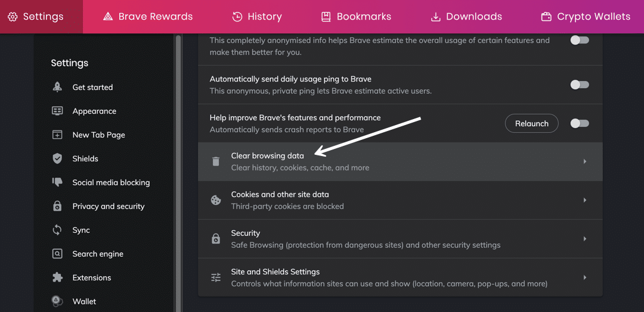Select Social media blocking in sidebar
Screen dimensions: 644x312
111,182
